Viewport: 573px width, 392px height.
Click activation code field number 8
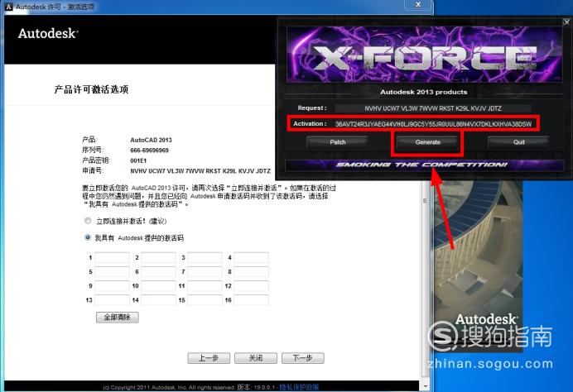coord(252,271)
